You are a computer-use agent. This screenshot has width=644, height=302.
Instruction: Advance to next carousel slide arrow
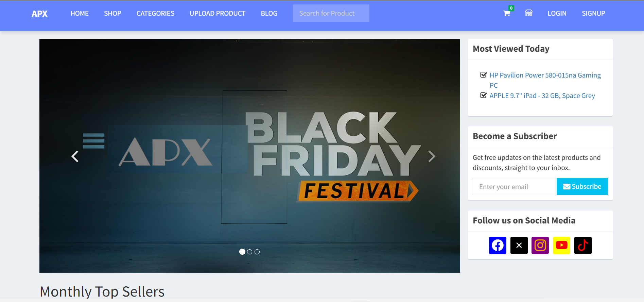coord(432,156)
